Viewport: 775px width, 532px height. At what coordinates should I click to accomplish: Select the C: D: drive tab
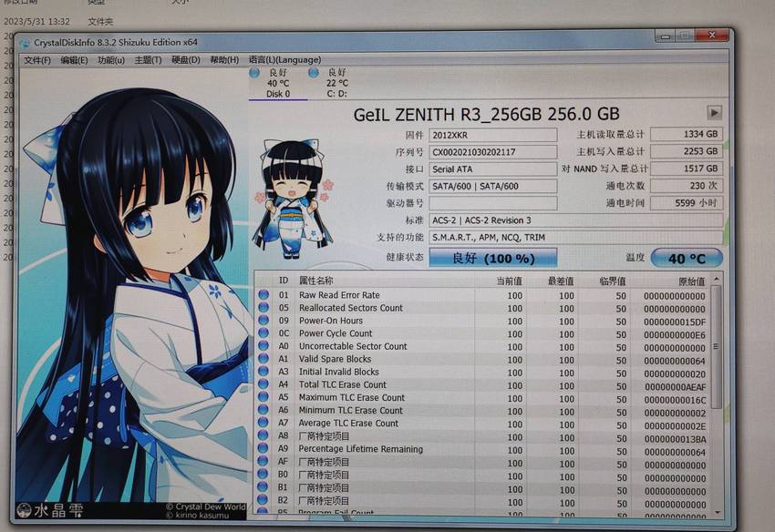pos(336,83)
